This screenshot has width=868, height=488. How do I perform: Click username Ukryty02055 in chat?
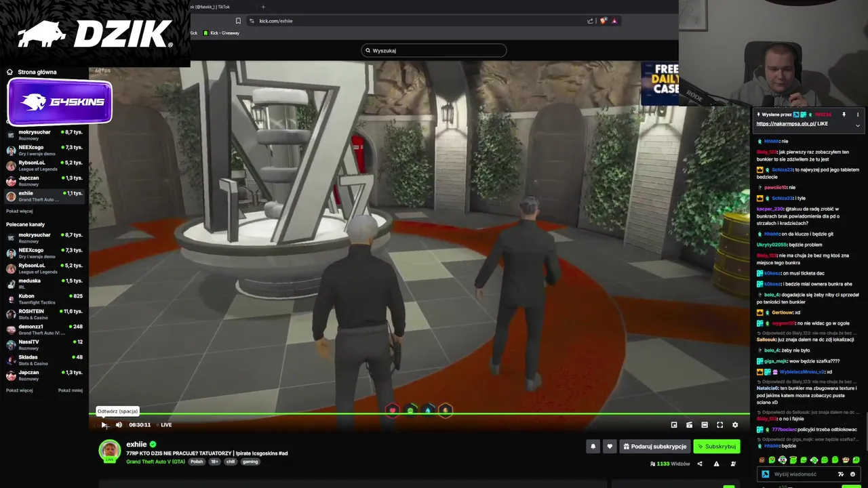pyautogui.click(x=772, y=245)
